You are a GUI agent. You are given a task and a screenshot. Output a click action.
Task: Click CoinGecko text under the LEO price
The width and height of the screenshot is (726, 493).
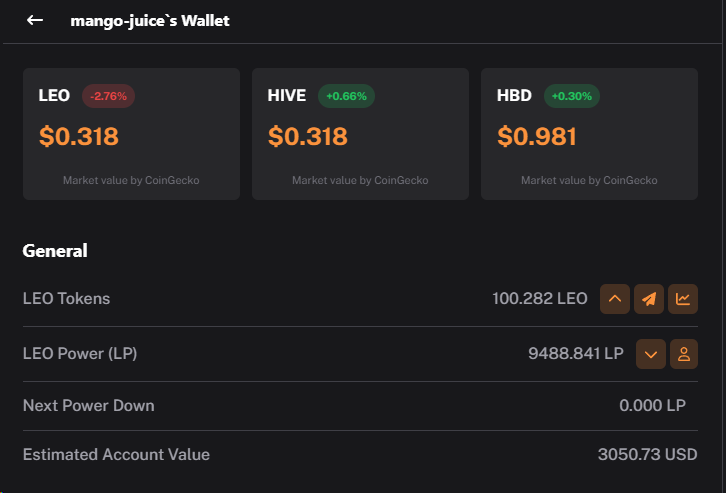pyautogui.click(x=172, y=180)
